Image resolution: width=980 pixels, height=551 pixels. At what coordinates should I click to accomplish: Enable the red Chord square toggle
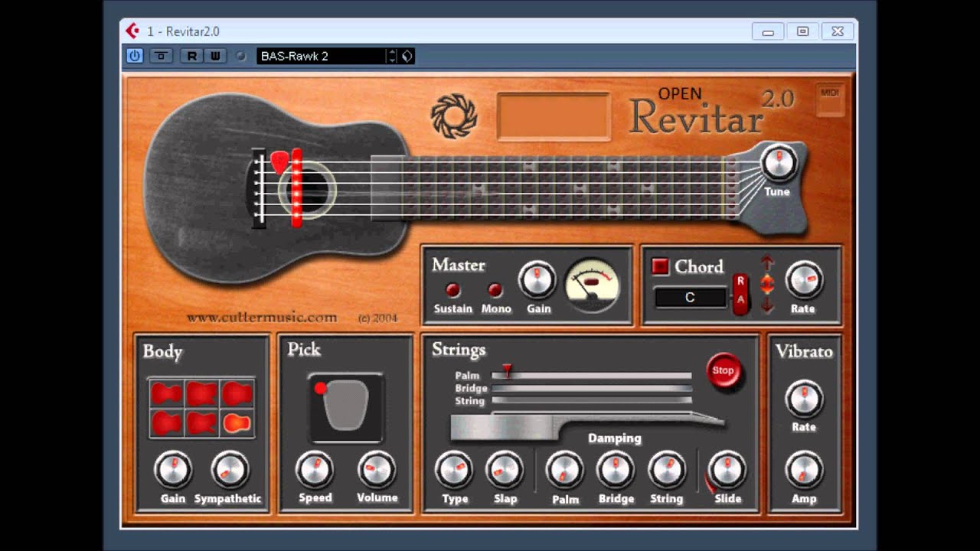(x=660, y=266)
